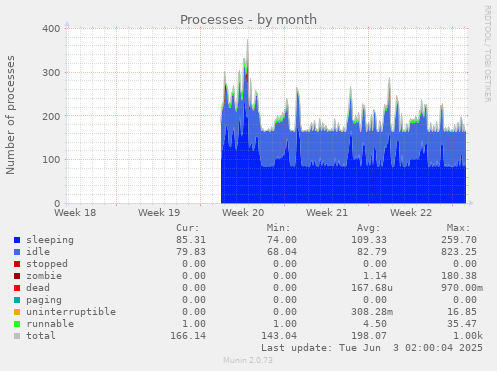Click the 'Cur:' column header
The height and width of the screenshot is (371, 497).
tap(188, 228)
